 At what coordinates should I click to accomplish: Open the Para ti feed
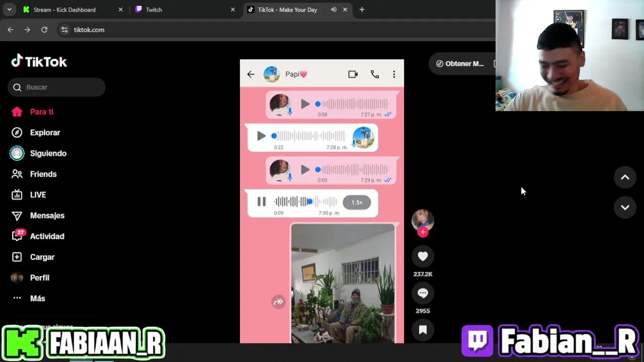pyautogui.click(x=41, y=112)
